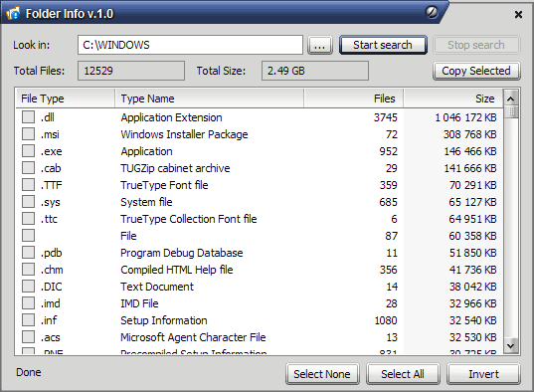Click the scrollbar down arrow
The height and width of the screenshot is (392, 534).
point(510,345)
